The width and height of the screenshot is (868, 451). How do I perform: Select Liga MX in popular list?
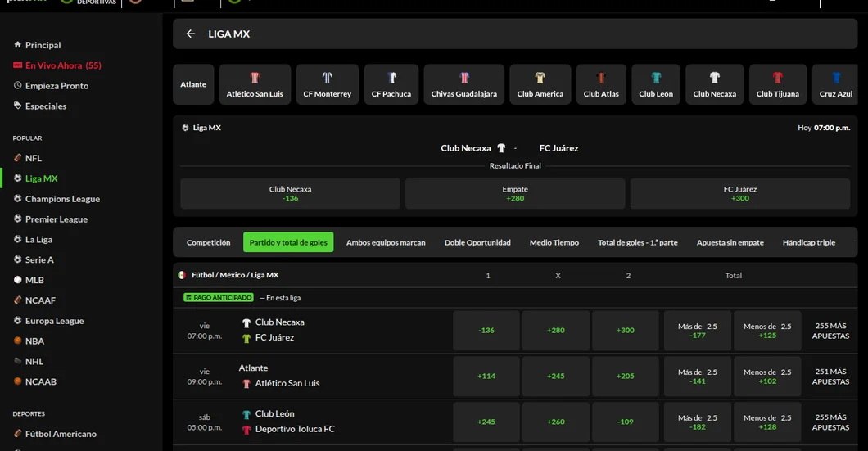tap(35, 178)
